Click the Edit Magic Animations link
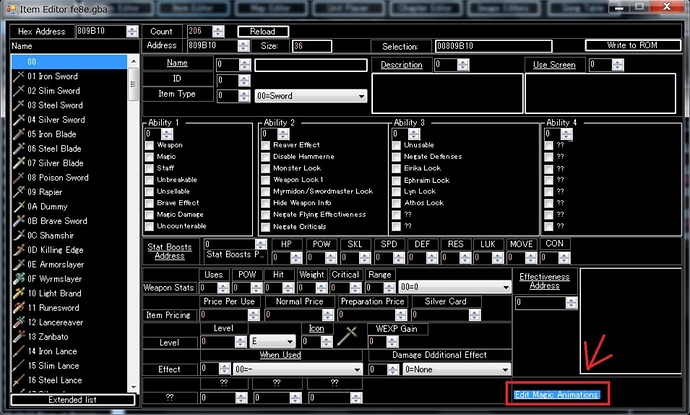 point(557,395)
